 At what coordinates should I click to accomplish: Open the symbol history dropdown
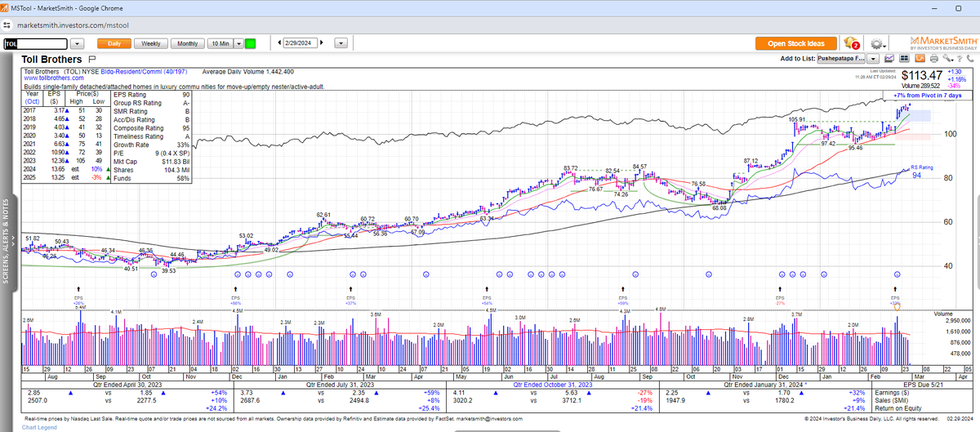click(x=78, y=43)
